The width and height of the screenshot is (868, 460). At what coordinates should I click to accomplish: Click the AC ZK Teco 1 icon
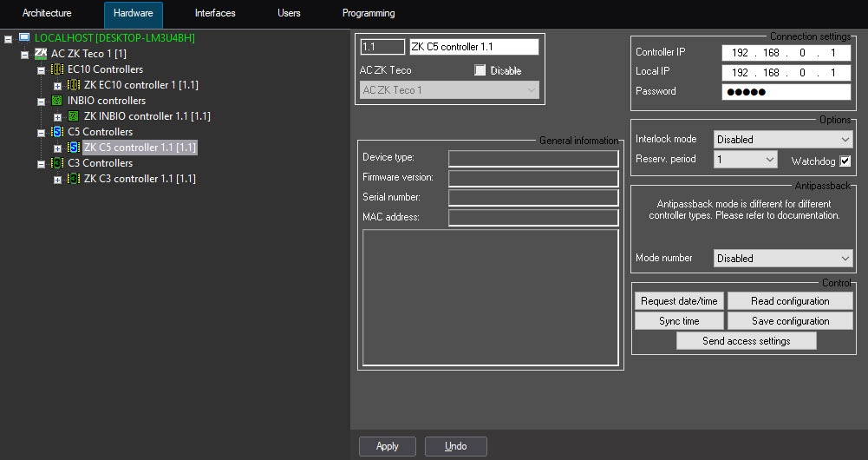click(41, 54)
